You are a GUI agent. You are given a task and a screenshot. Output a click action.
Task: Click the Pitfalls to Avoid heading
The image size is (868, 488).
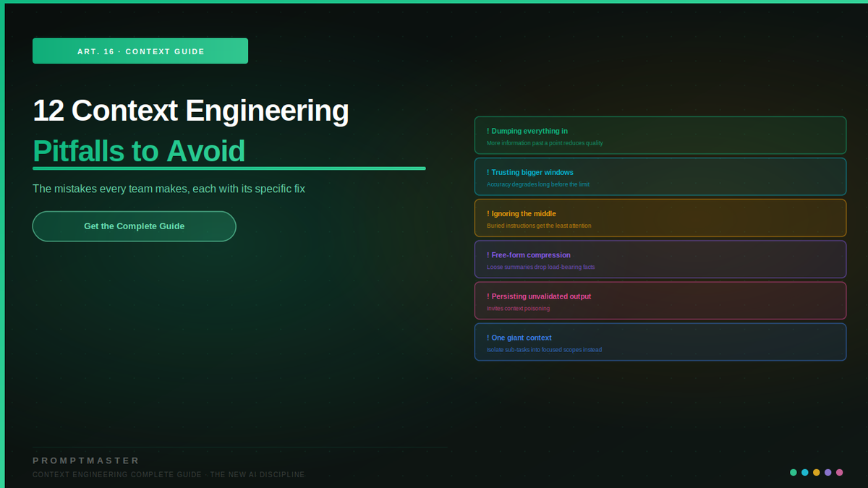pyautogui.click(x=139, y=151)
